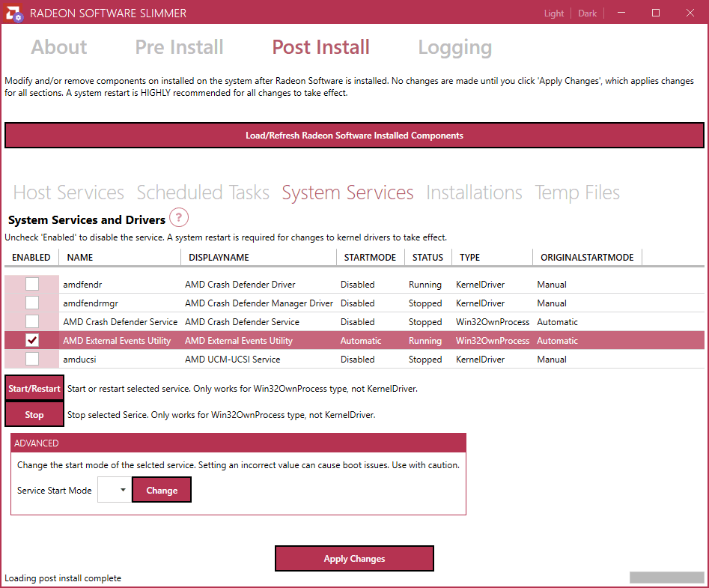
Task: Enable the amdfendr service checkbox
Action: (32, 284)
